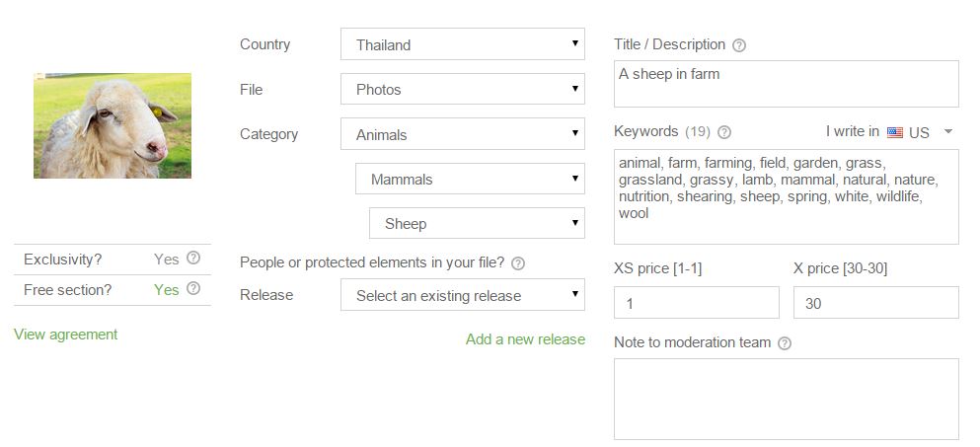Screen dimensions: 980x447
Task: Open the Mammals subcategory dropdown
Action: [470, 180]
